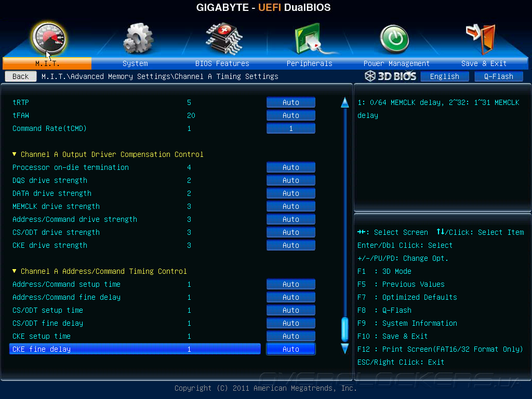Open tRTP Auto option box
Viewport: 532px width, 399px height.
click(x=291, y=102)
